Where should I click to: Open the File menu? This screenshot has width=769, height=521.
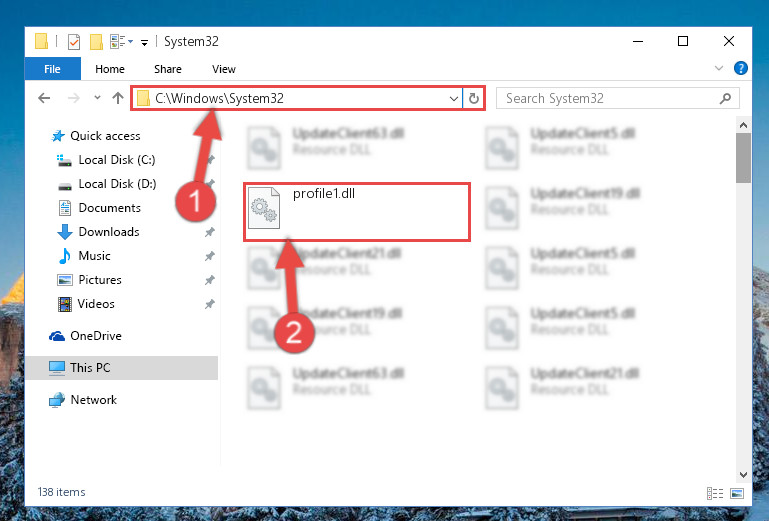tap(52, 69)
